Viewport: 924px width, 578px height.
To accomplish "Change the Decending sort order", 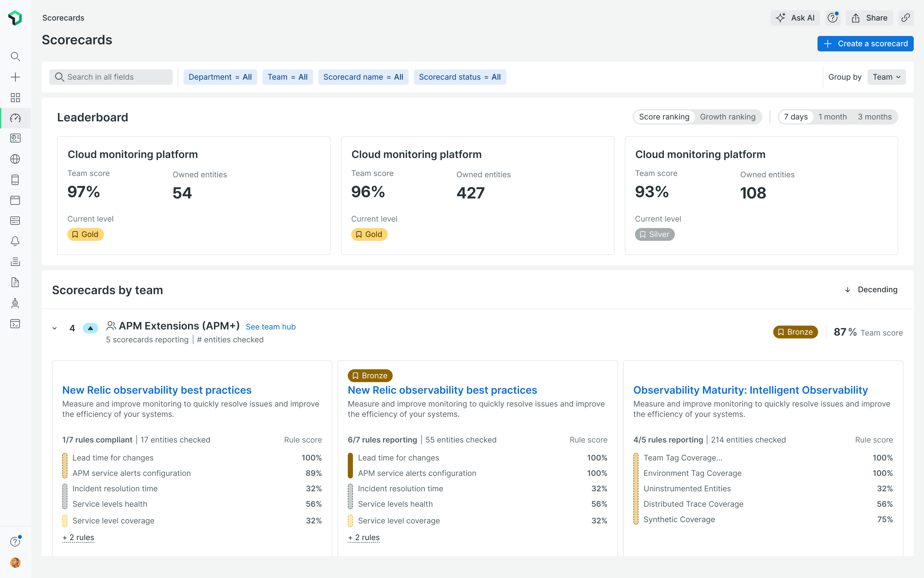I will pyautogui.click(x=871, y=290).
